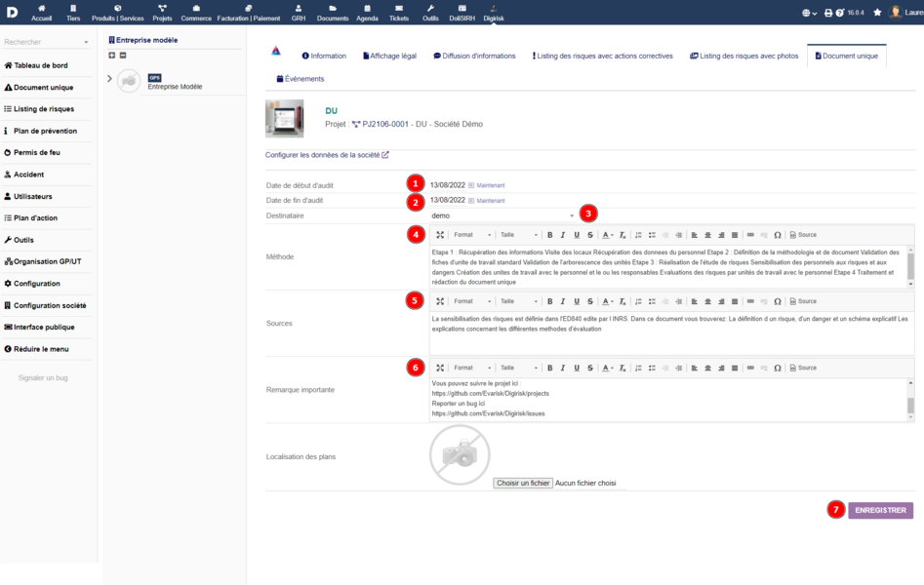This screenshot has height=585, width=924.
Task: Toggle underline in the Remarque importante editor
Action: point(577,369)
